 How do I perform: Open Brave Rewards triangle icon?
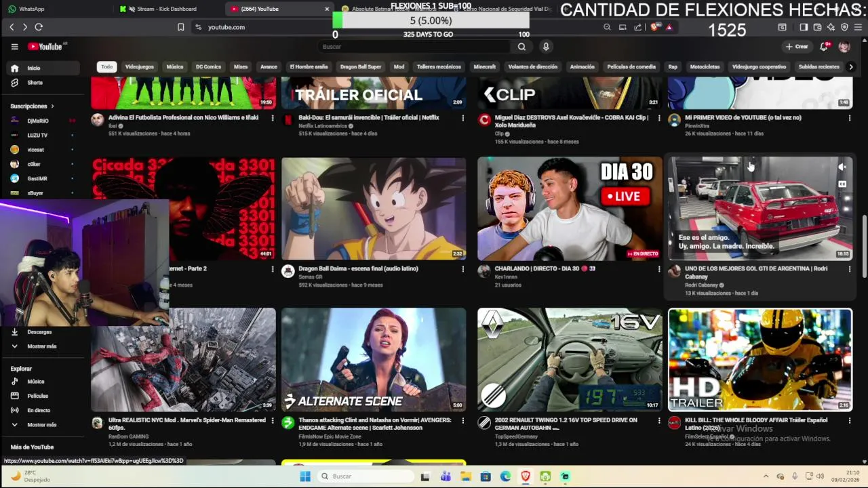(x=669, y=27)
